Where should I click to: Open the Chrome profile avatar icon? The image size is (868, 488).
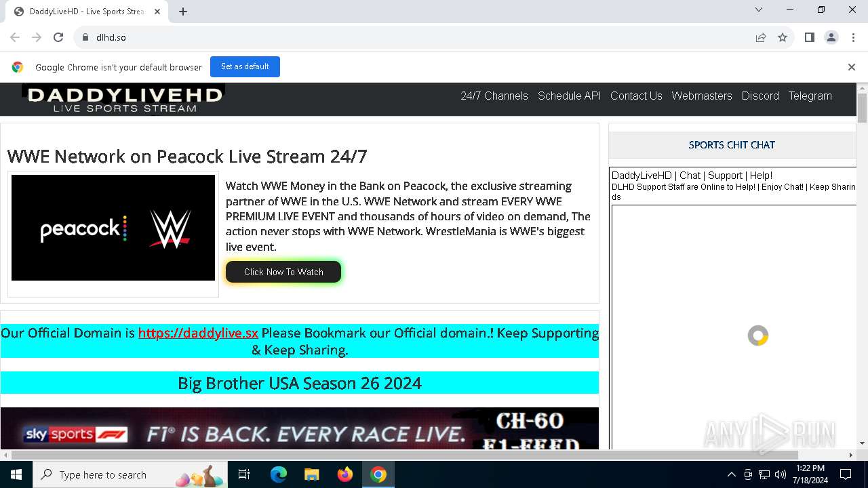pos(831,37)
